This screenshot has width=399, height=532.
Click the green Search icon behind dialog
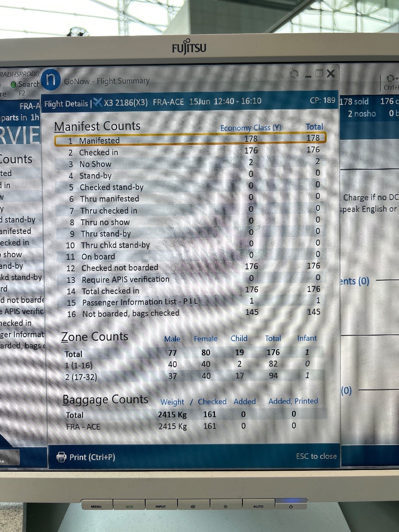(x=14, y=84)
